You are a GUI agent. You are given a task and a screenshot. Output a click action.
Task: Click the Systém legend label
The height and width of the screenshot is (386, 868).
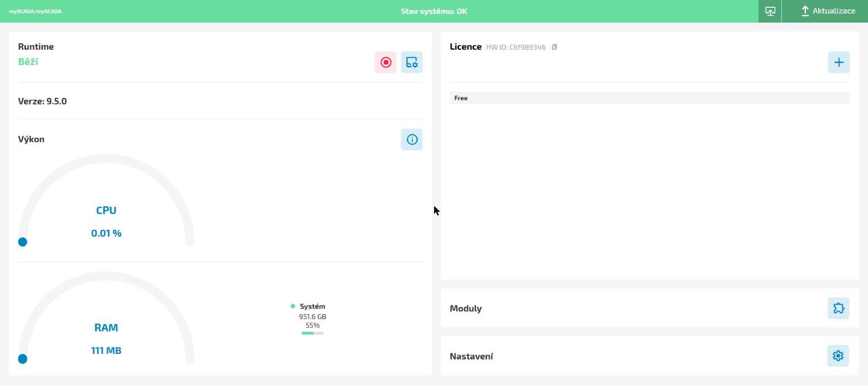312,306
